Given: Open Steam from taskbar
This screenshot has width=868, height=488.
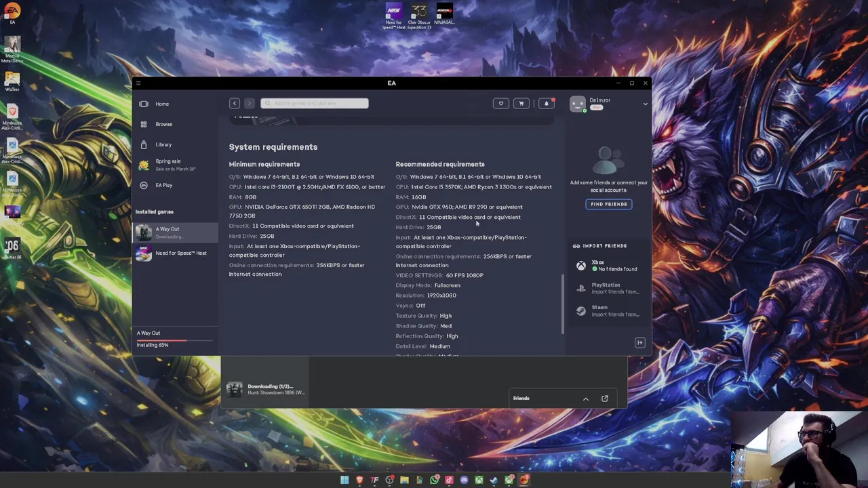Looking at the screenshot, I should click(494, 481).
